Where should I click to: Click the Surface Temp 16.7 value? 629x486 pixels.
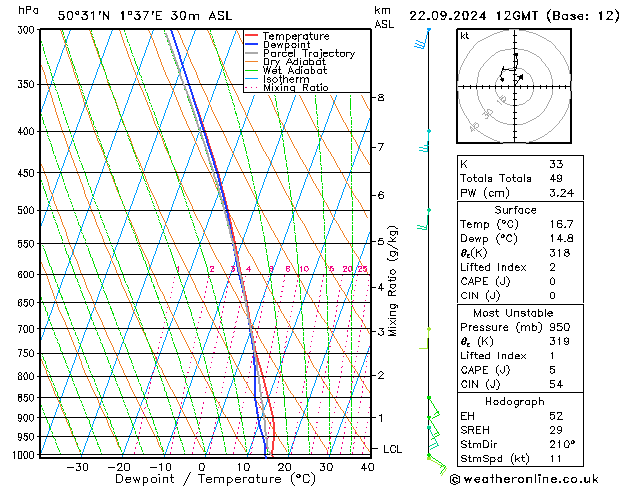click(561, 224)
